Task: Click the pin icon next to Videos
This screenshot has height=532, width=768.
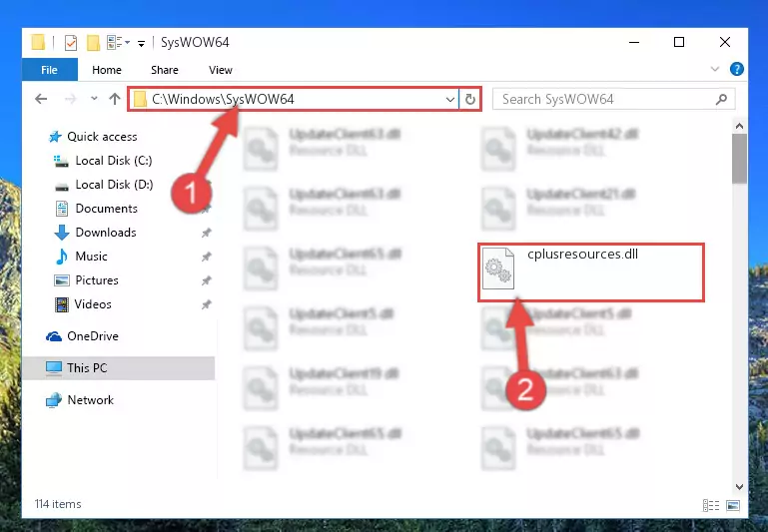Action: [206, 304]
